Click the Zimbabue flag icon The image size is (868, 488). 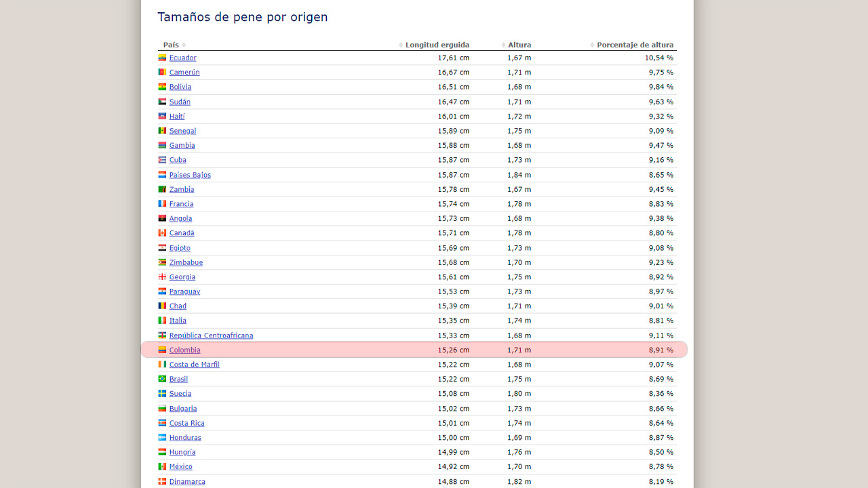click(162, 262)
